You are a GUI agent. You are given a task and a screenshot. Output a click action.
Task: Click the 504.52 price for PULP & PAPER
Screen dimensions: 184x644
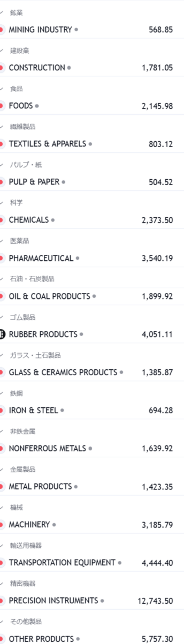pos(161,182)
